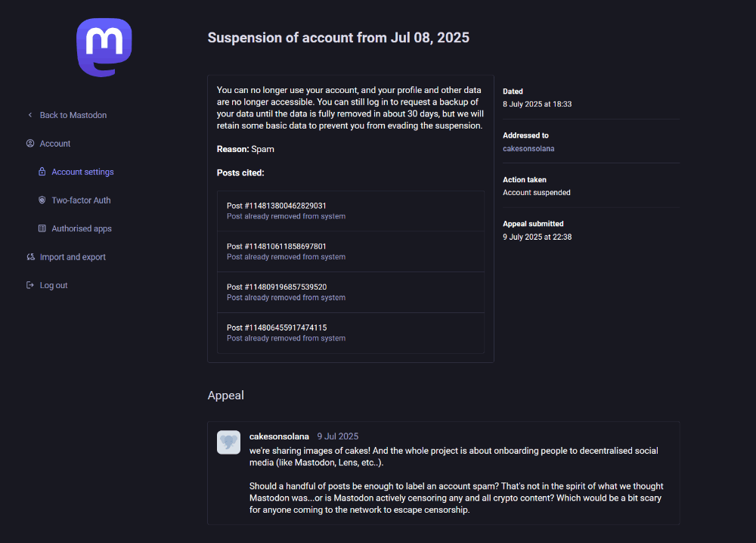Select cited post #114813800462829031
This screenshot has height=543, width=756.
pos(277,206)
